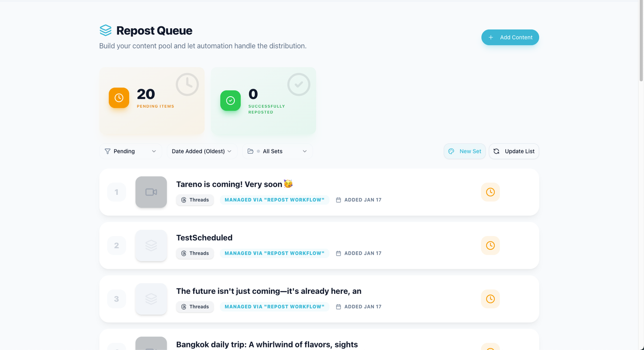The image size is (644, 350).
Task: Click the Repost Queue stacked layers logo
Action: click(x=106, y=30)
